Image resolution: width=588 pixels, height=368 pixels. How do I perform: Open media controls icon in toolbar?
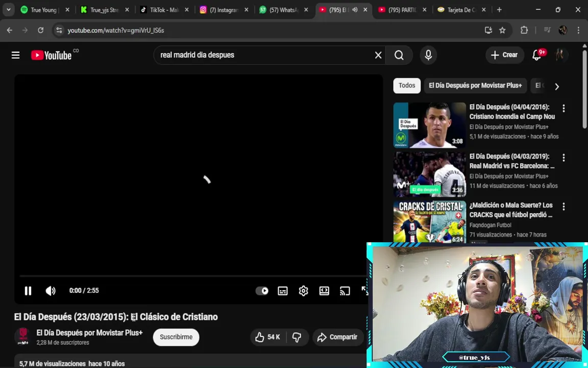point(547,31)
